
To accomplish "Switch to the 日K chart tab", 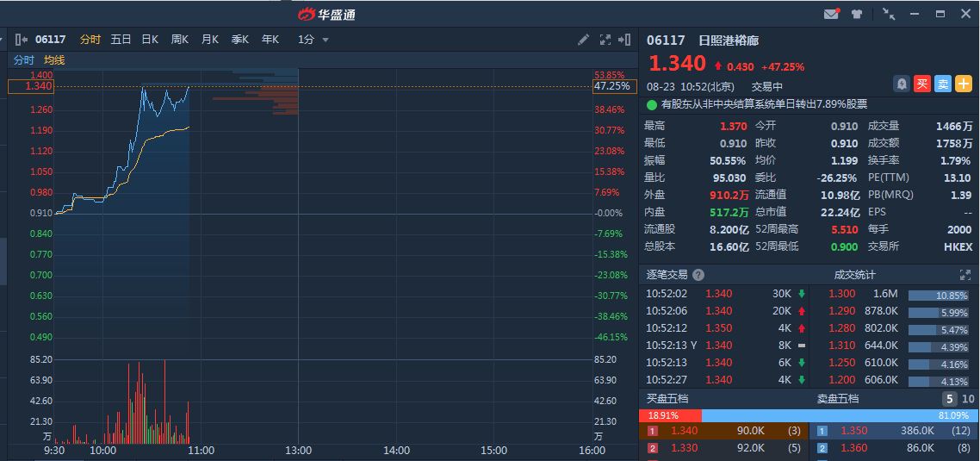I will click(x=150, y=40).
